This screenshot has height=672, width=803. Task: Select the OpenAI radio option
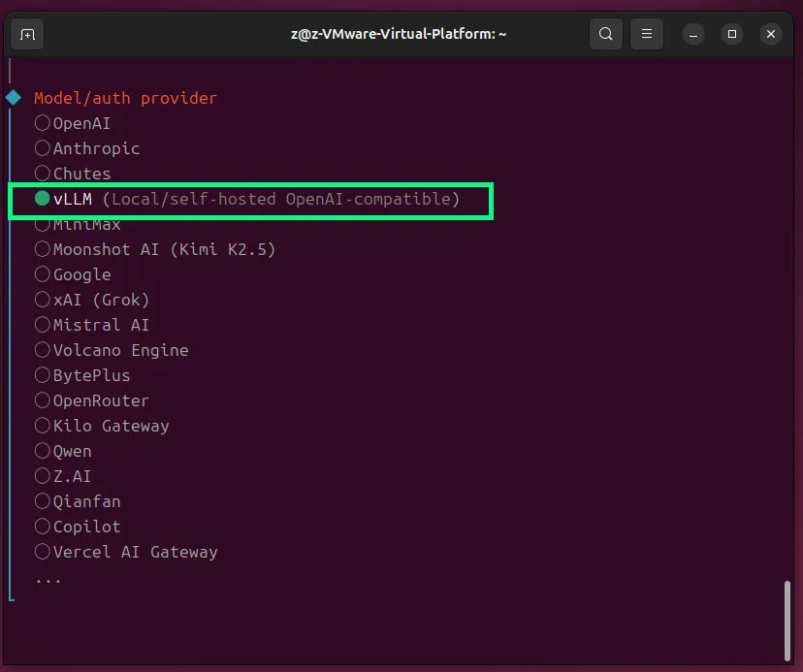click(x=43, y=123)
